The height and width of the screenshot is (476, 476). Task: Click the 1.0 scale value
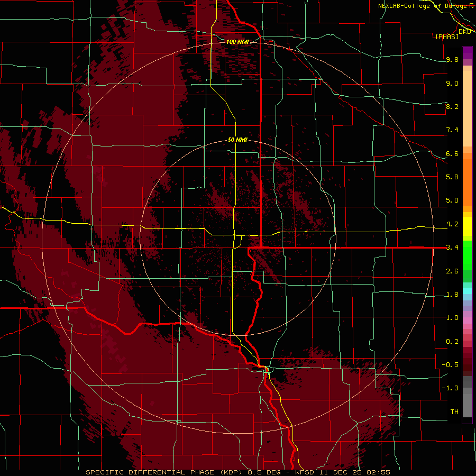point(452,317)
